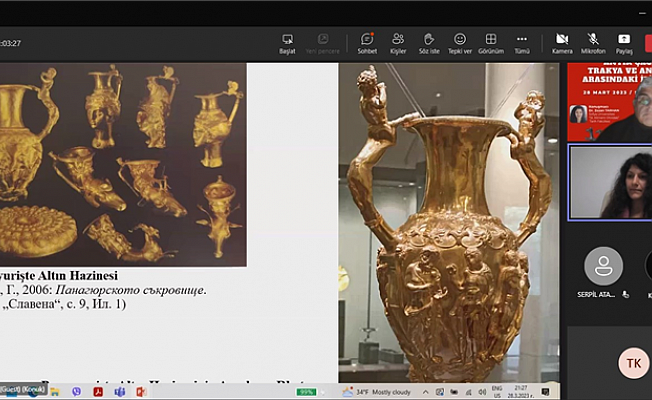Share content using Paylaş
652x400 pixels.
tap(624, 43)
